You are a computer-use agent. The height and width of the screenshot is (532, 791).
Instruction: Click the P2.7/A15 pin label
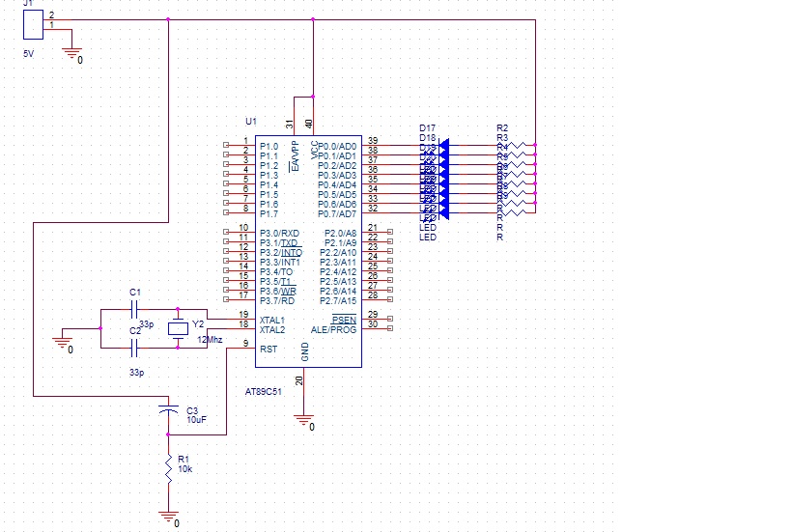click(338, 301)
